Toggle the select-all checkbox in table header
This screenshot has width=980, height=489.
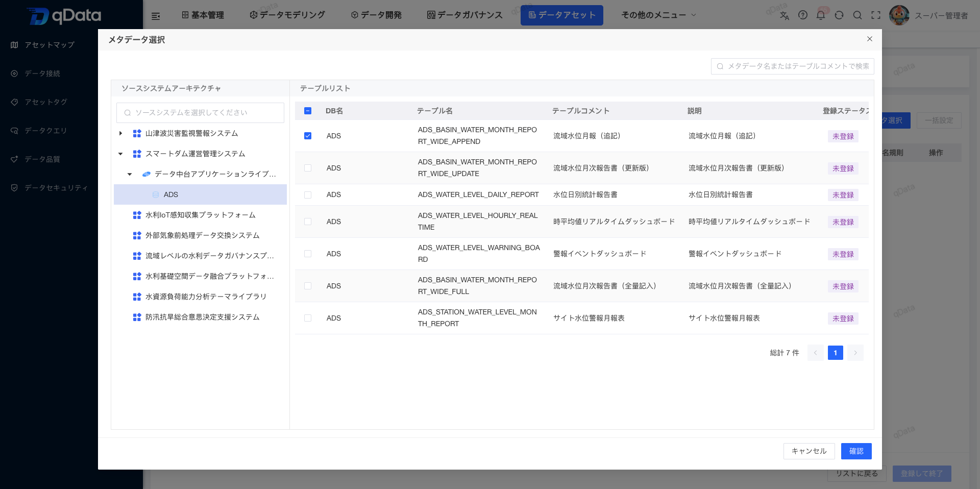[x=308, y=111]
